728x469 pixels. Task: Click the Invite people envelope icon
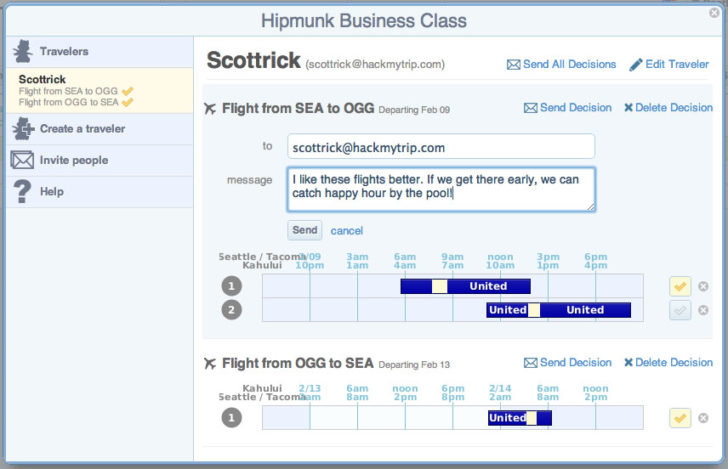click(x=22, y=160)
